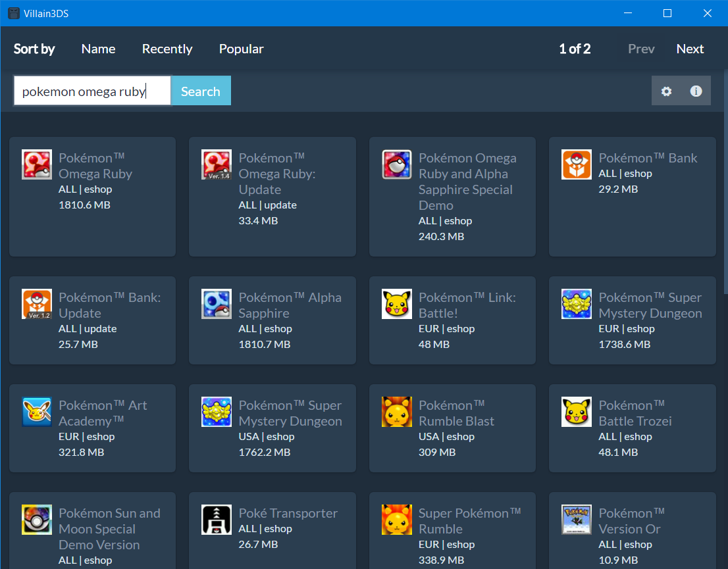Open the Pokémon™ Art Academy™ title
The image size is (728, 569).
(x=103, y=413)
